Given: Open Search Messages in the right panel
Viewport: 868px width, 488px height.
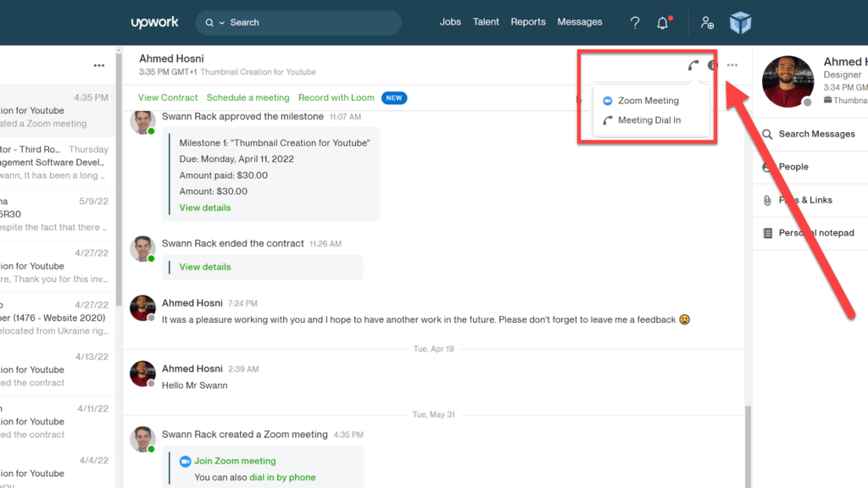Looking at the screenshot, I should coord(811,134).
